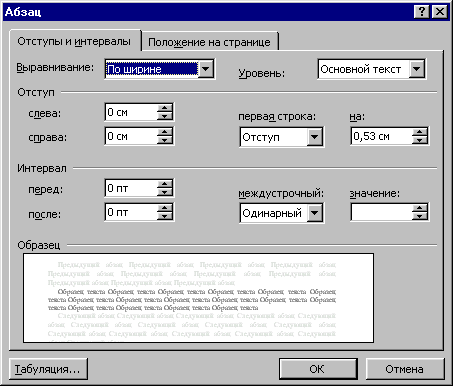
Task: Click the Выравнивание label
Action: [55, 68]
